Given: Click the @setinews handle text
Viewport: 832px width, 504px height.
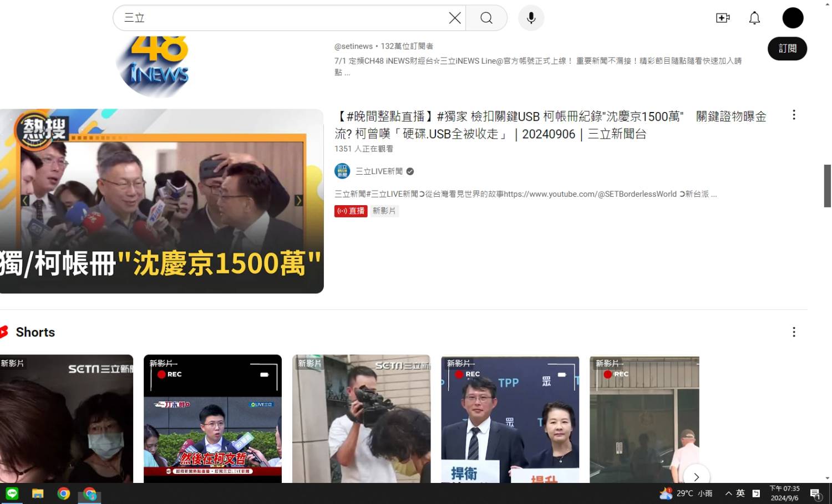Looking at the screenshot, I should [353, 46].
